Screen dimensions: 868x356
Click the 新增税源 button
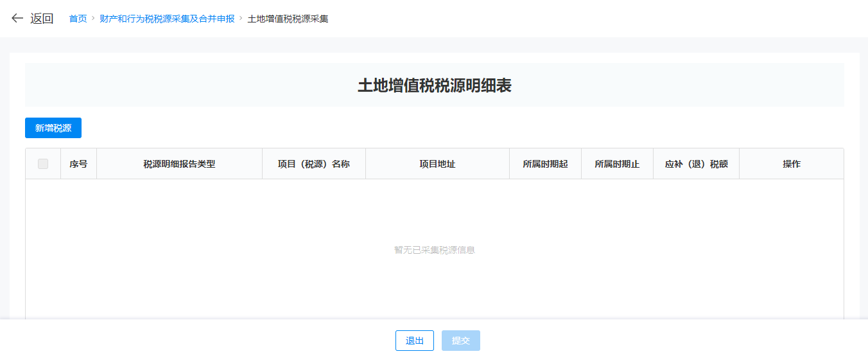(x=53, y=128)
